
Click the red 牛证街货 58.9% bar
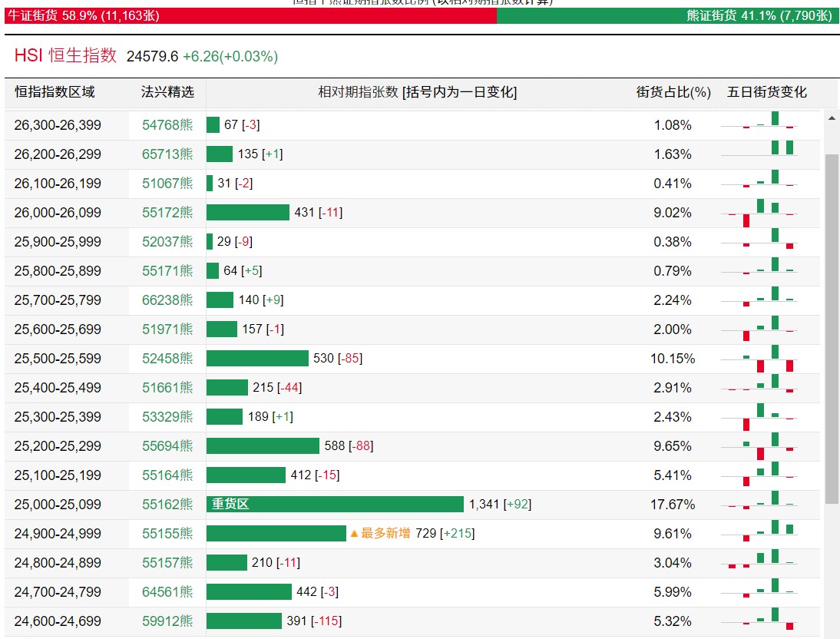click(x=251, y=15)
